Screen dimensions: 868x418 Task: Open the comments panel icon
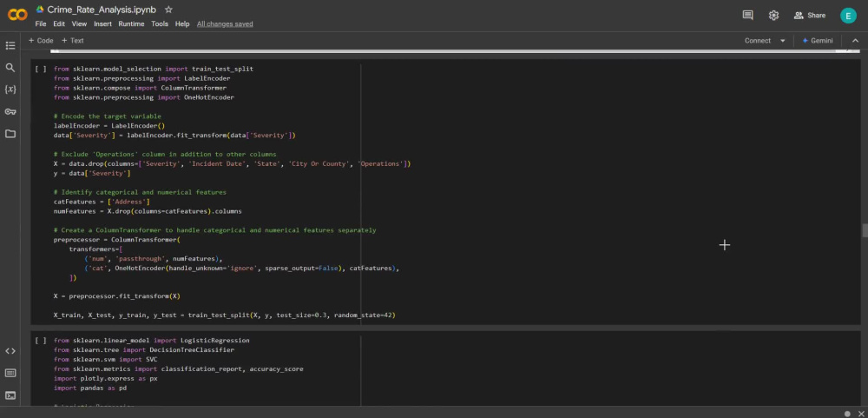(x=747, y=15)
